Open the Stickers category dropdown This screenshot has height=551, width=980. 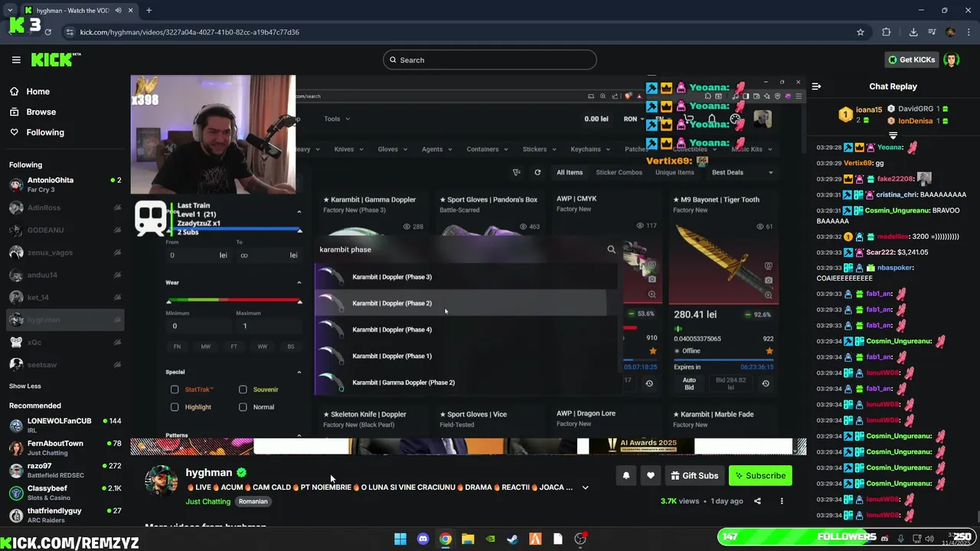tap(539, 149)
